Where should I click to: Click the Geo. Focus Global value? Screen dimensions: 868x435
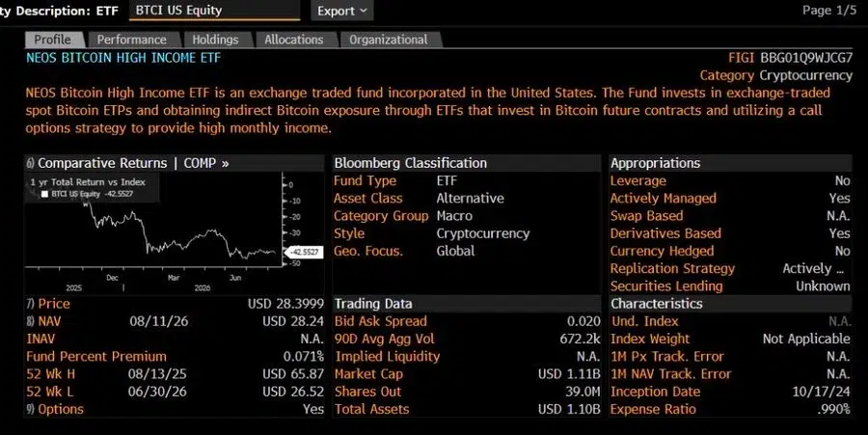pyautogui.click(x=455, y=251)
